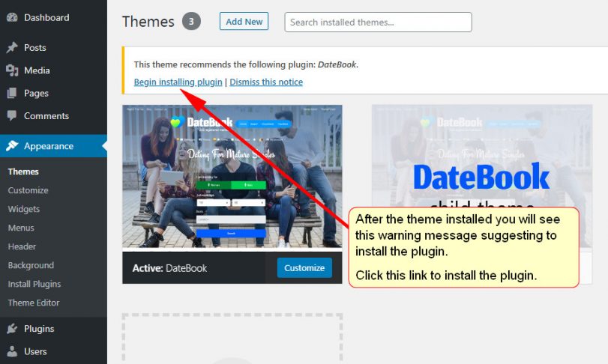The height and width of the screenshot is (364, 608).
Task: Dismiss this notice link
Action: (266, 82)
